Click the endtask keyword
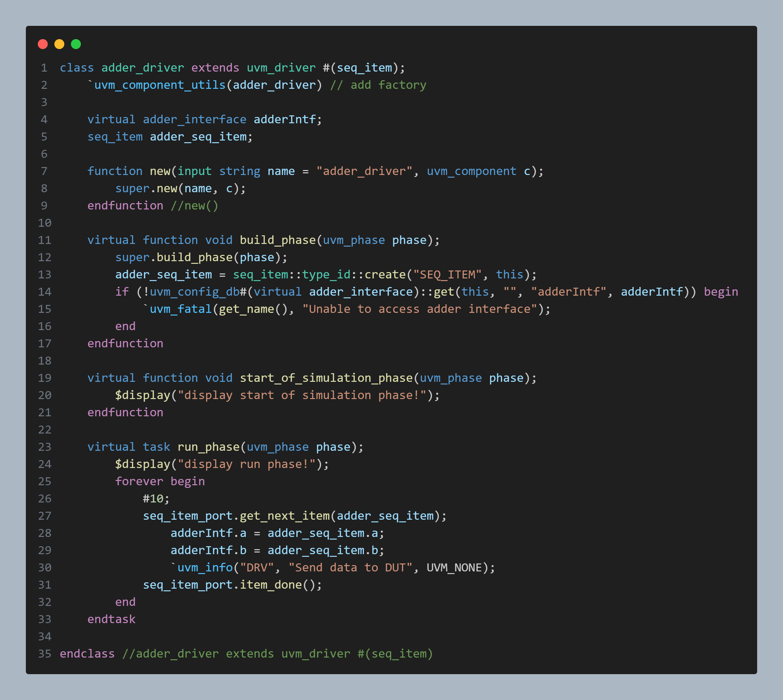The height and width of the screenshot is (700, 783). [x=111, y=619]
